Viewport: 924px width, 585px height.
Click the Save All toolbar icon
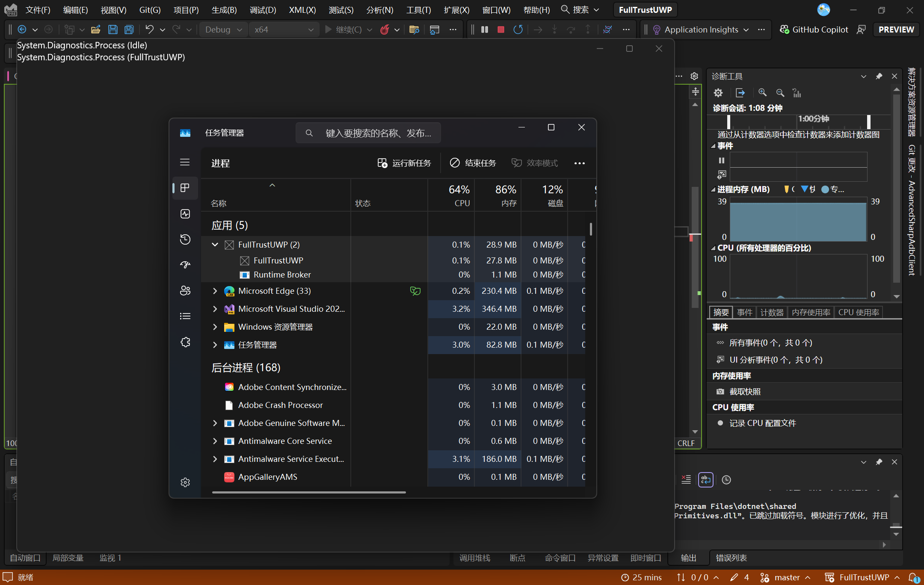(x=129, y=30)
